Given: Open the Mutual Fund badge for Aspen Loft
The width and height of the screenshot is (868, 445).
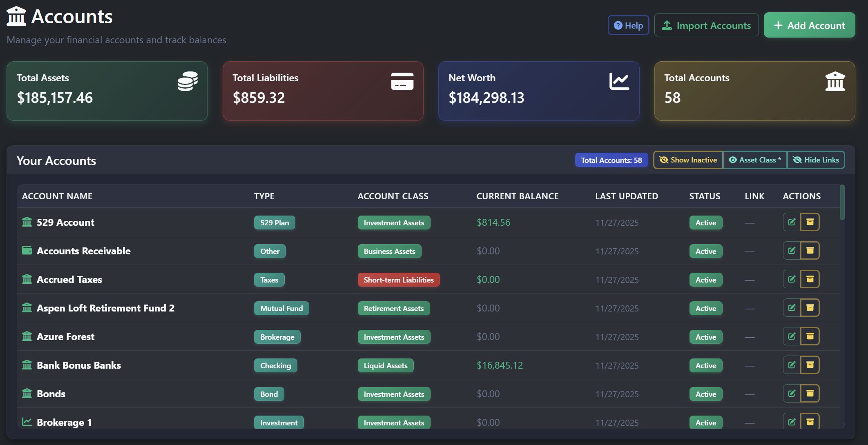Looking at the screenshot, I should pos(281,308).
